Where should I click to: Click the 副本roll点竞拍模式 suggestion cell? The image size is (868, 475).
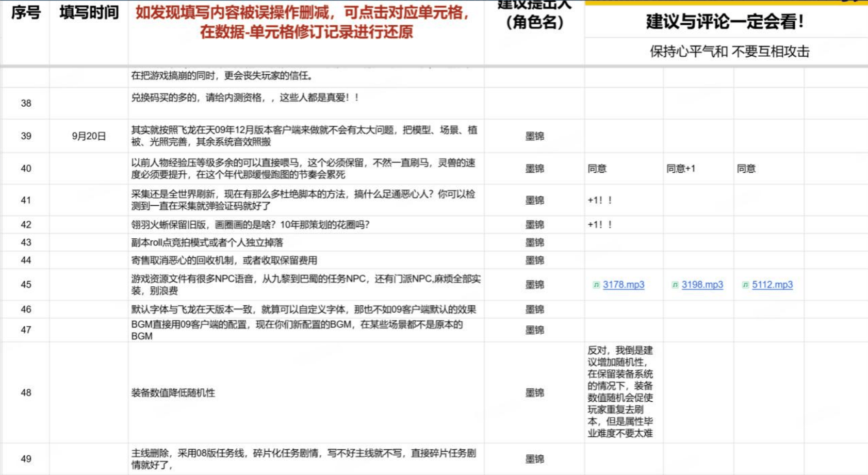[306, 242]
